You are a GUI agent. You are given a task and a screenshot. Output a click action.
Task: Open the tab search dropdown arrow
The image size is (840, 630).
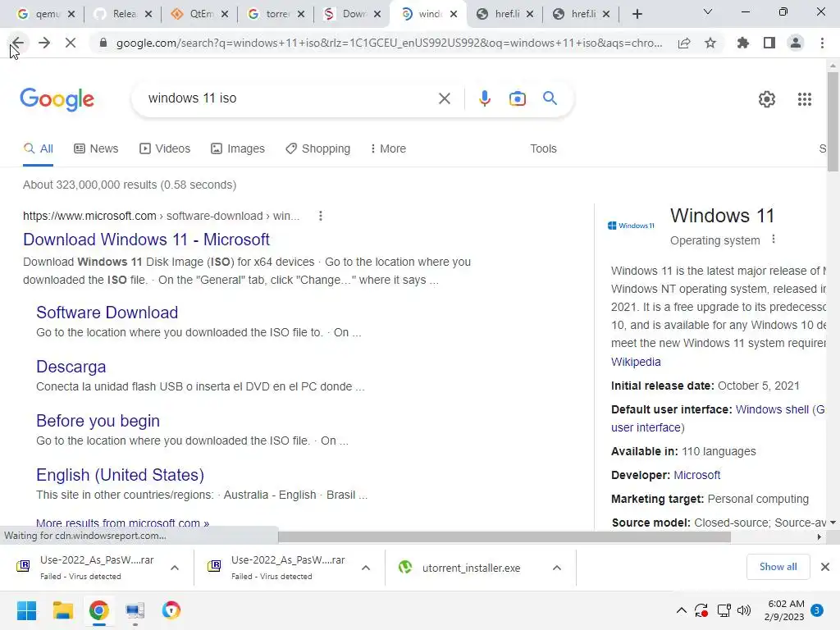[708, 11]
